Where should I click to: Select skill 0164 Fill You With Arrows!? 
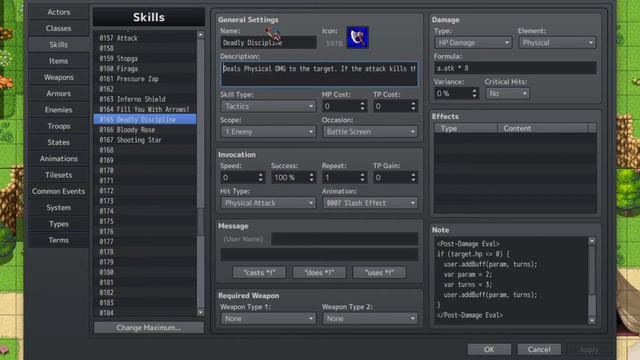point(145,109)
